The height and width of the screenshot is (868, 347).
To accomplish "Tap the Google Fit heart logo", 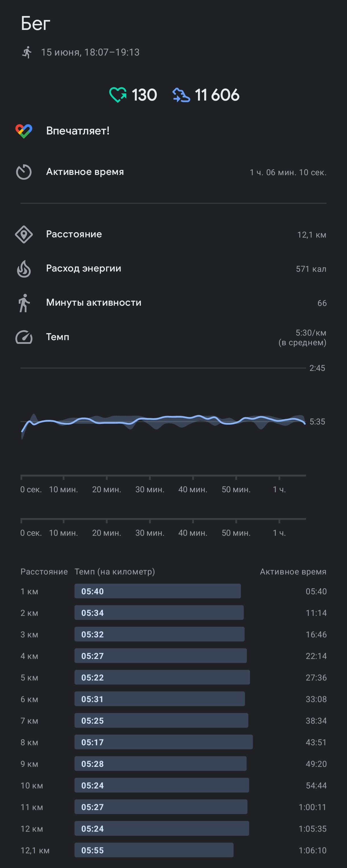I will [x=24, y=131].
